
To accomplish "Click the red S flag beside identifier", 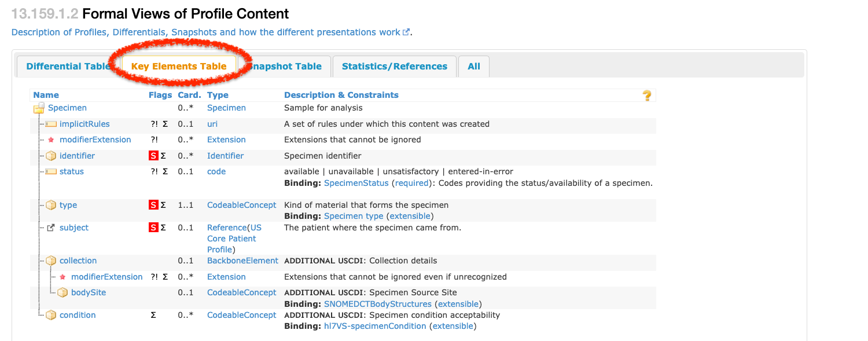I will pos(153,156).
